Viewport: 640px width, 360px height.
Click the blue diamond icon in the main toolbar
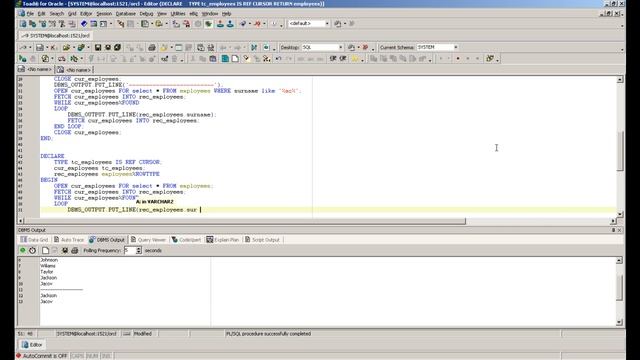(84, 24)
